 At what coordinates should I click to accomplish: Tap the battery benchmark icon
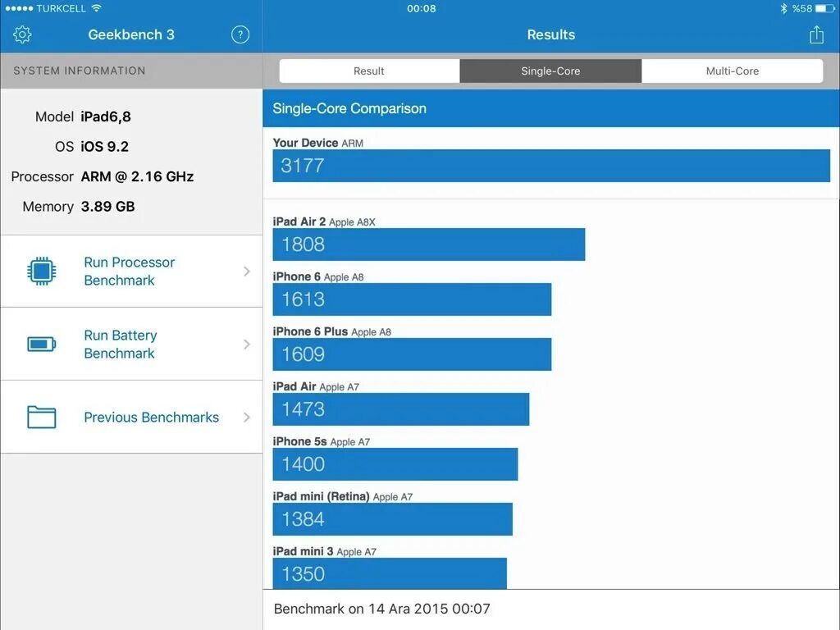[42, 344]
